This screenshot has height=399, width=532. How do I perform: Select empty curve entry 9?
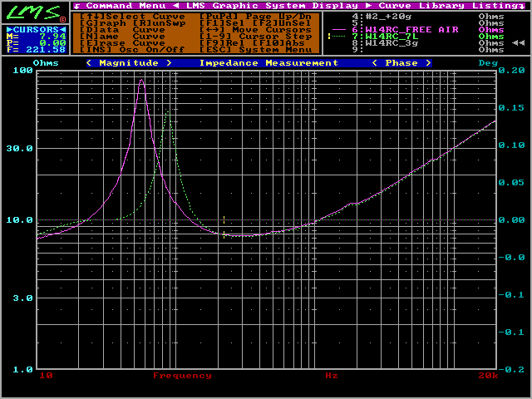427,50
